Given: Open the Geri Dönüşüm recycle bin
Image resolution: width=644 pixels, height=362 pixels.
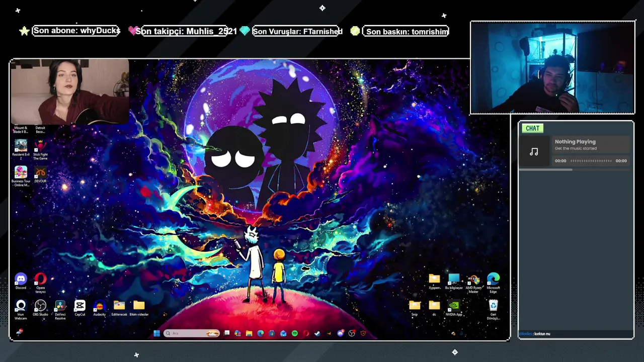Looking at the screenshot, I should (493, 309).
